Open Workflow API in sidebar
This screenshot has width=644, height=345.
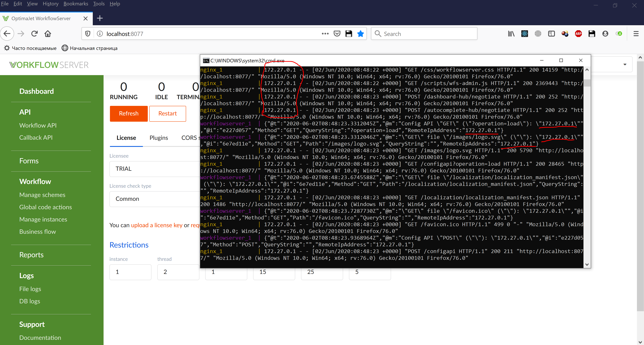[x=38, y=125]
